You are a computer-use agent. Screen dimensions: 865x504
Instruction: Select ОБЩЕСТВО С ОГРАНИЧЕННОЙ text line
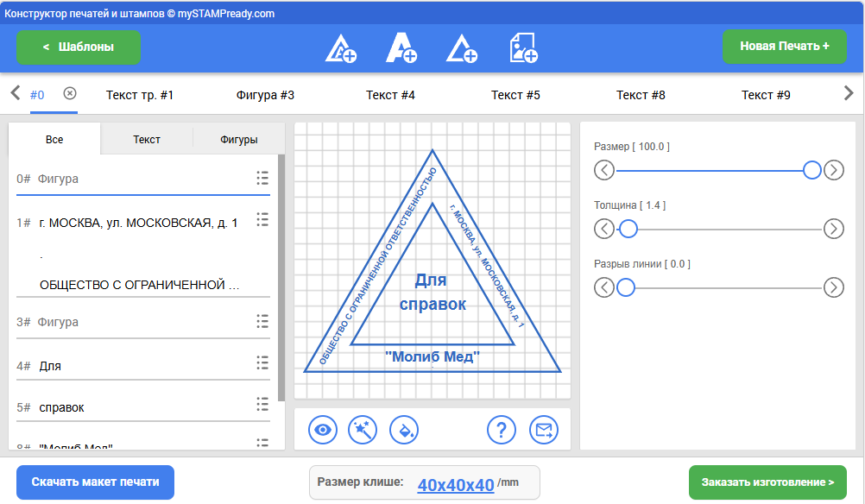140,285
